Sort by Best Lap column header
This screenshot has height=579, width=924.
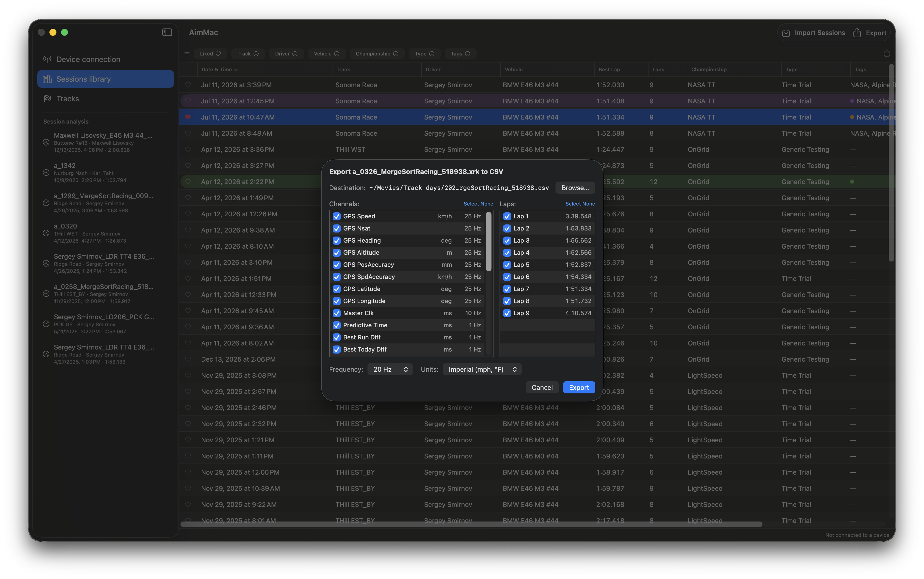pyautogui.click(x=621, y=70)
